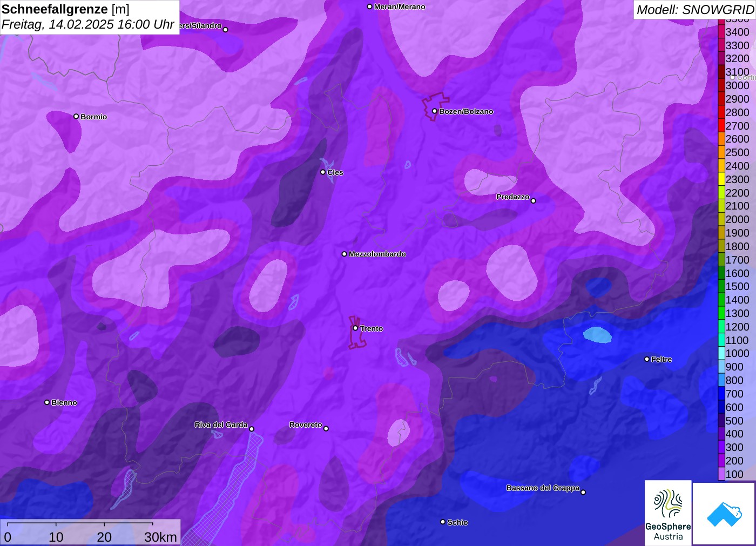The image size is (756, 546).
Task: Click the 500 m legend color swatch
Action: [x=721, y=421]
